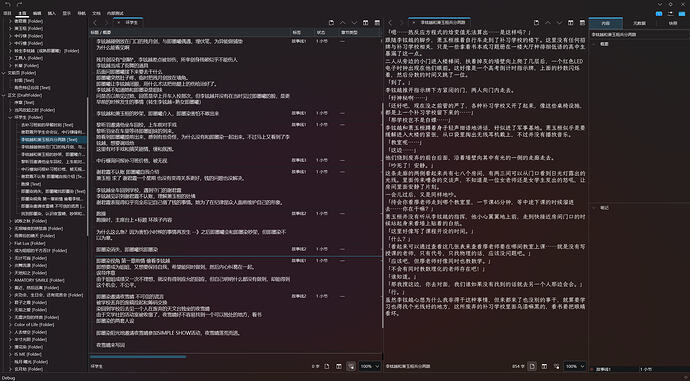The width and height of the screenshot is (690, 381).
Task: Go forward in the right editor history
Action: pyautogui.click(x=401, y=22)
